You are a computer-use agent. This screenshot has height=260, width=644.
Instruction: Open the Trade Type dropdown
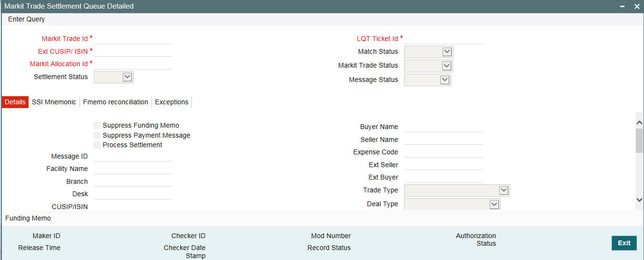click(457, 190)
